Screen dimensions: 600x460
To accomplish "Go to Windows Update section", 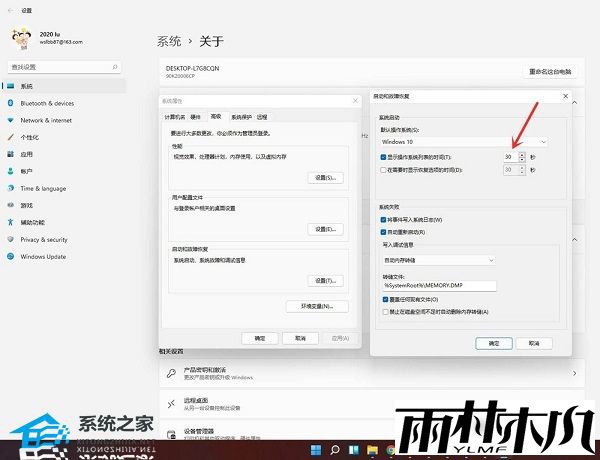I will [43, 256].
